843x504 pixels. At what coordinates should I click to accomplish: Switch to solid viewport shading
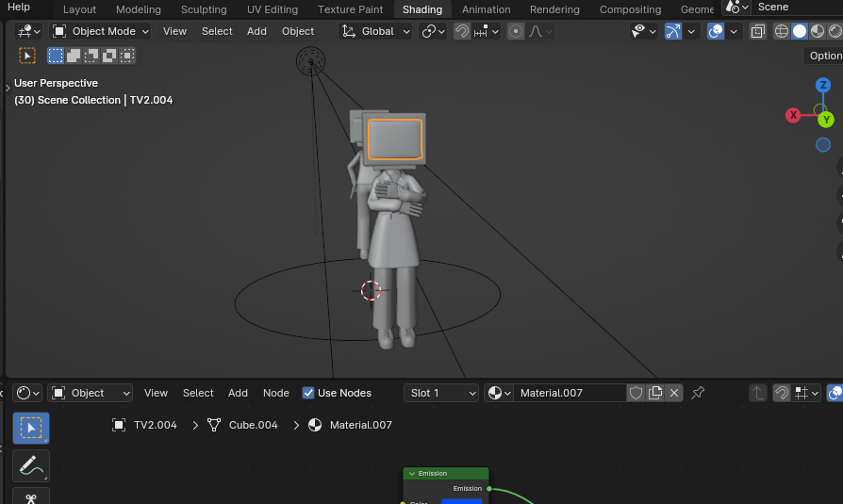click(x=800, y=31)
